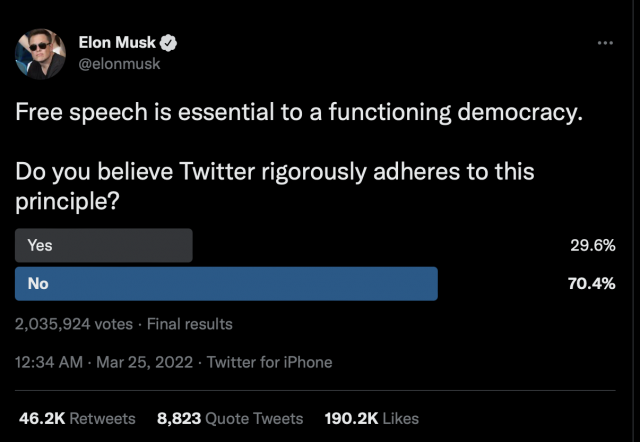Image resolution: width=640 pixels, height=442 pixels.
Task: Click the question about Twitter adhering to principle
Action: tap(275, 186)
